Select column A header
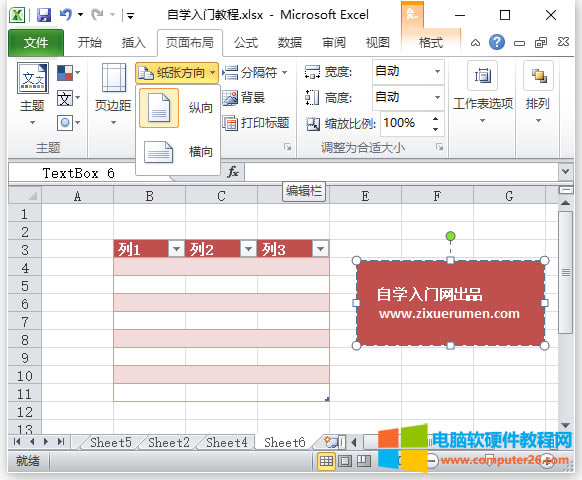The width and height of the screenshot is (582, 480). tap(77, 196)
